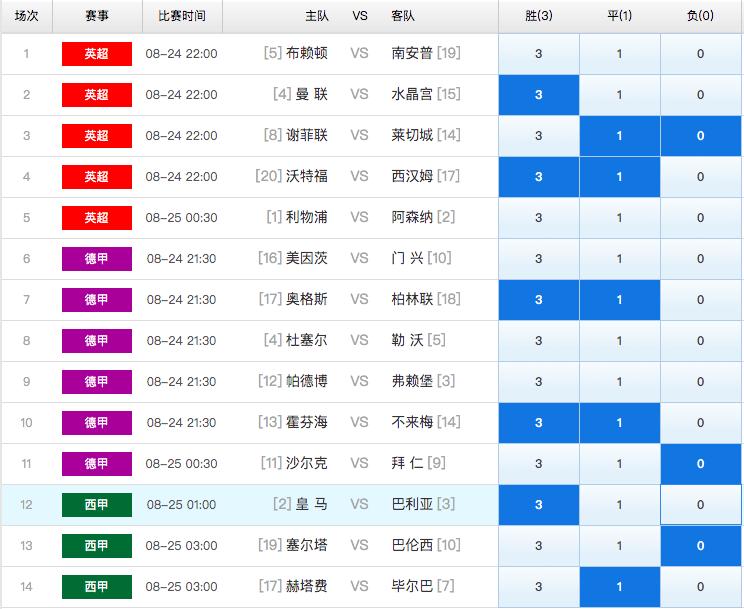The width and height of the screenshot is (744, 609).
Task: Click the 比赛时间 column header
Action: pyautogui.click(x=182, y=16)
